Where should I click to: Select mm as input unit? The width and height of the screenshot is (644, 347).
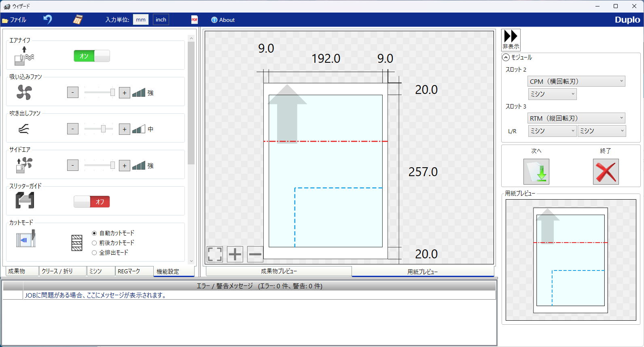[x=141, y=19]
